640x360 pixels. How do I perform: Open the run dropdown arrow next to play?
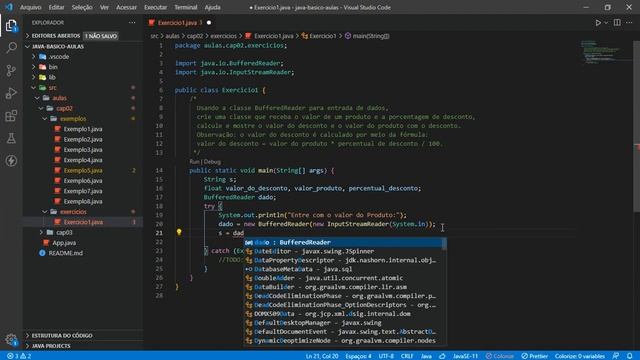pos(606,23)
